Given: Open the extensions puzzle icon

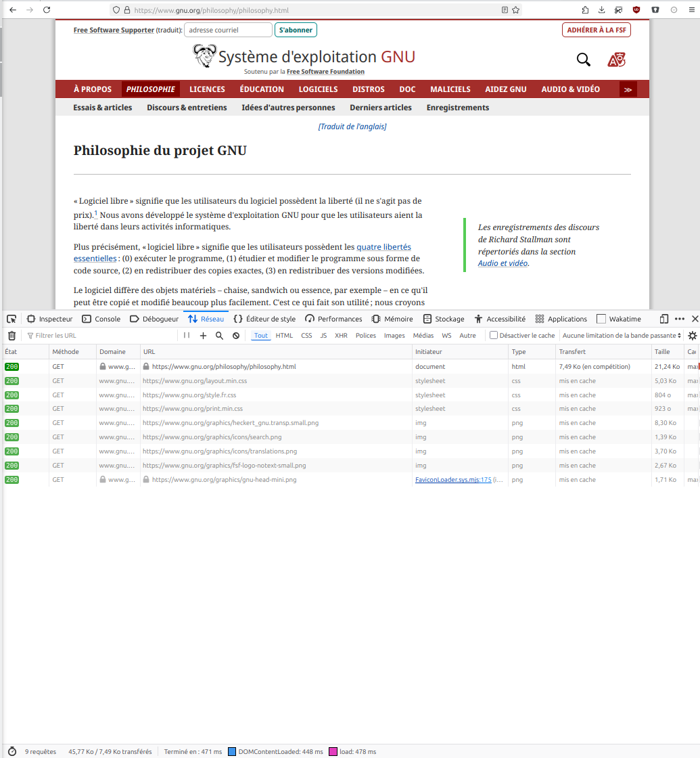Looking at the screenshot, I should (x=585, y=9).
